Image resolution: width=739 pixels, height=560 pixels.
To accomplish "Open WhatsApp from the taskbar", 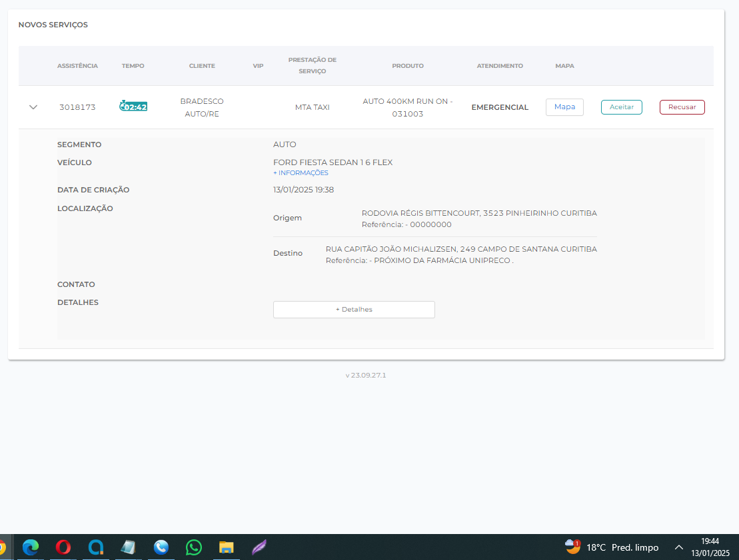I will tap(194, 547).
